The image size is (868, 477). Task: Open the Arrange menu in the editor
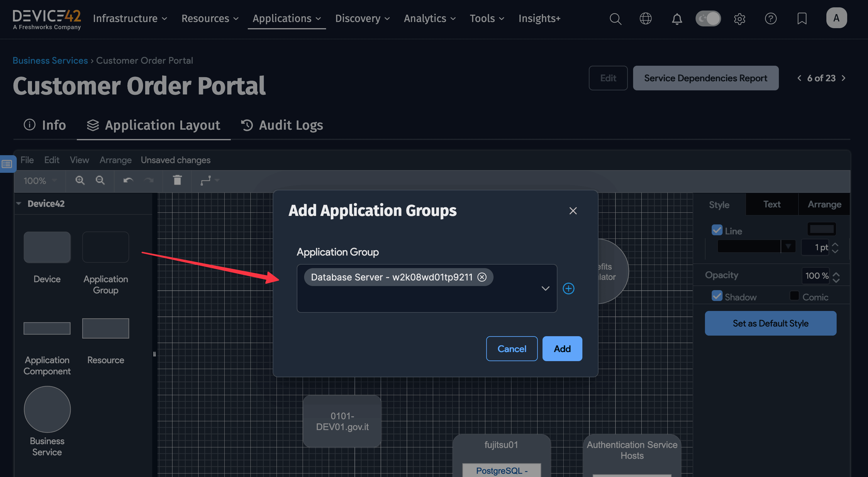[x=115, y=160]
